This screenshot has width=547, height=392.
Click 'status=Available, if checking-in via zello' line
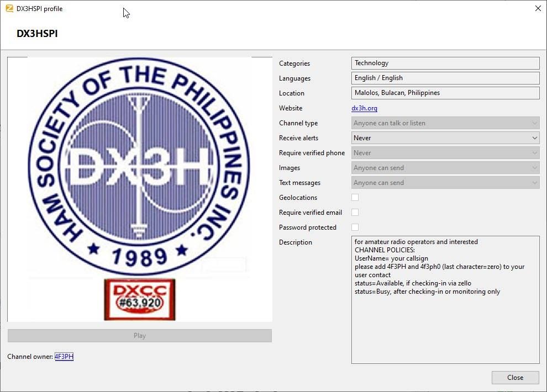(x=413, y=283)
